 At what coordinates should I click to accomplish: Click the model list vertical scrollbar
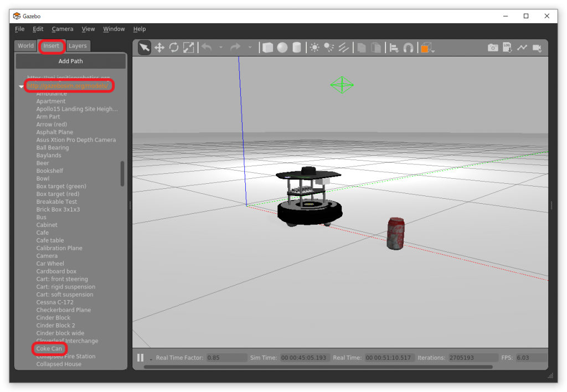tap(122, 173)
